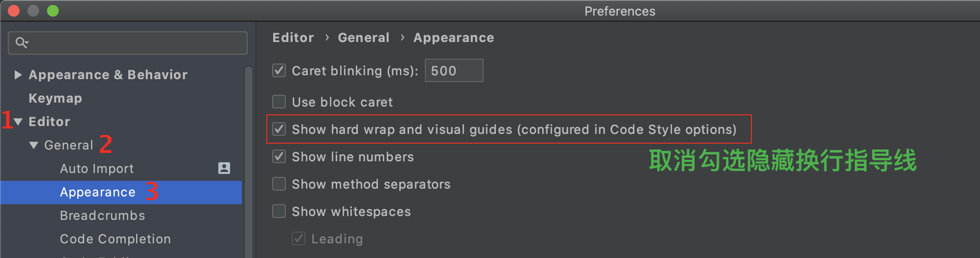980x258 pixels.
Task: Enable the Use block caret checkbox
Action: 279,102
